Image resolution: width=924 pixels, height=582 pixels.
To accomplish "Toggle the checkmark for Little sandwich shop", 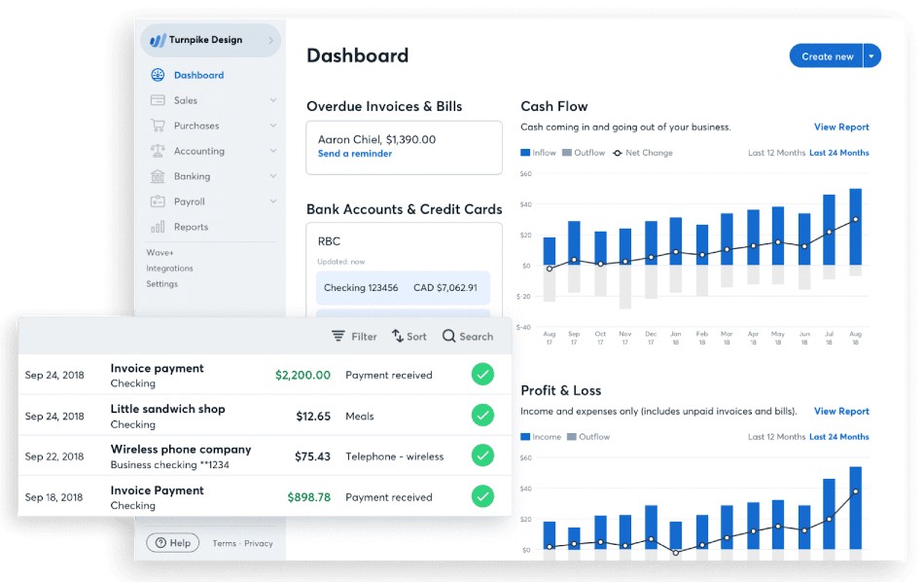I will pyautogui.click(x=482, y=416).
